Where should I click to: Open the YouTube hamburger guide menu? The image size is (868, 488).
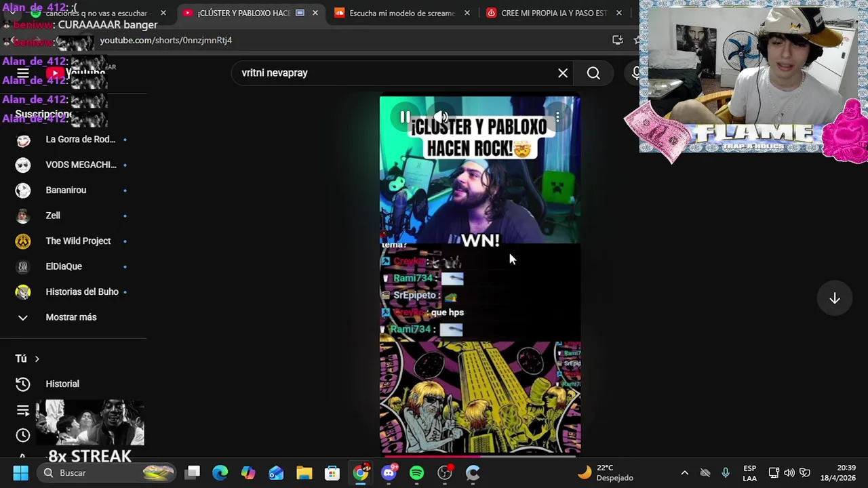(22, 73)
